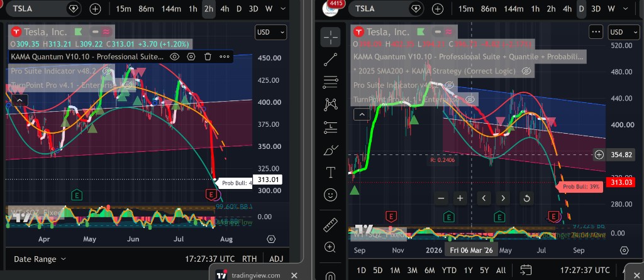Open the Fibonacci/horizontal lines tool group
This screenshot has height=280, width=644.
[331, 82]
